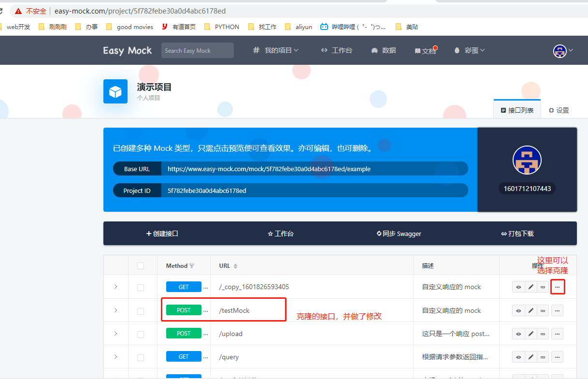The image size is (588, 381).
Task: Open more actions for /_copy_1601826593405 row
Action: click(557, 287)
